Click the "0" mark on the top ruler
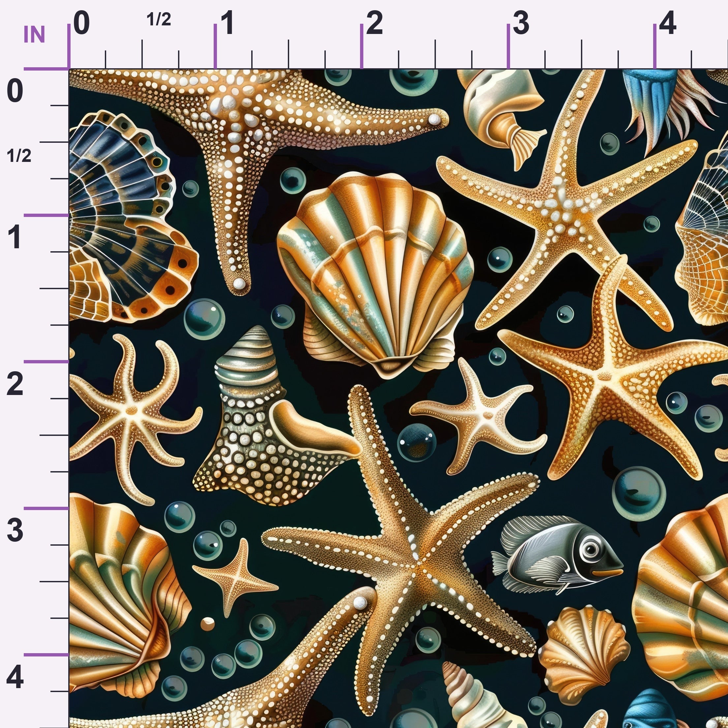This screenshot has width=728, height=728. point(82,23)
